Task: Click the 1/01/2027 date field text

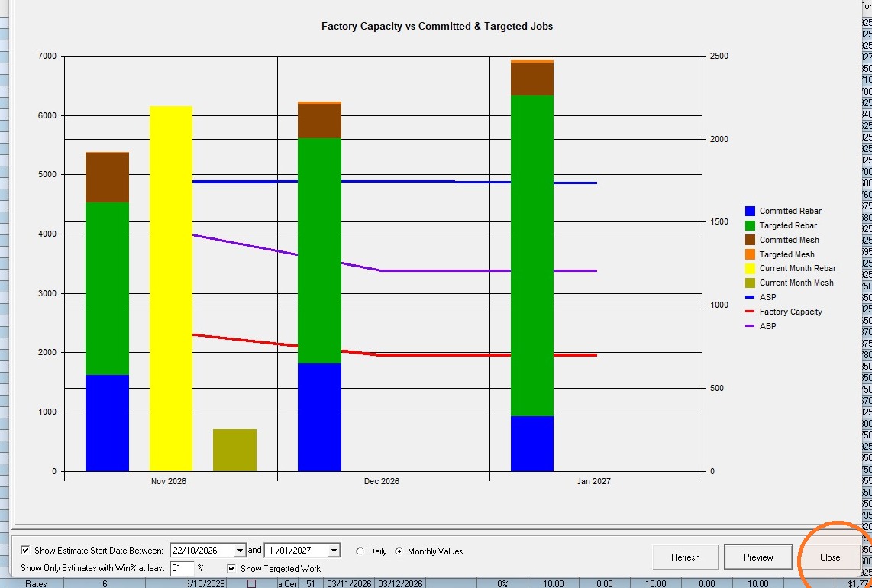Action: click(289, 550)
